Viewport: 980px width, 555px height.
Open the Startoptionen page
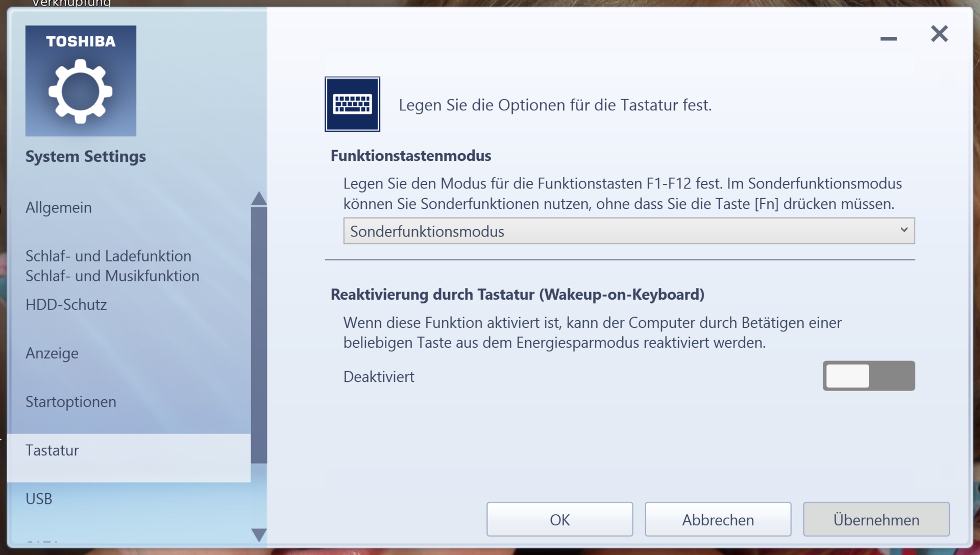(x=71, y=402)
